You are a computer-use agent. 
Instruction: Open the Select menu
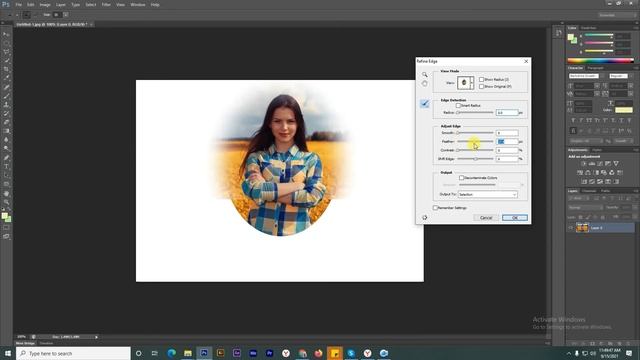[x=91, y=4]
